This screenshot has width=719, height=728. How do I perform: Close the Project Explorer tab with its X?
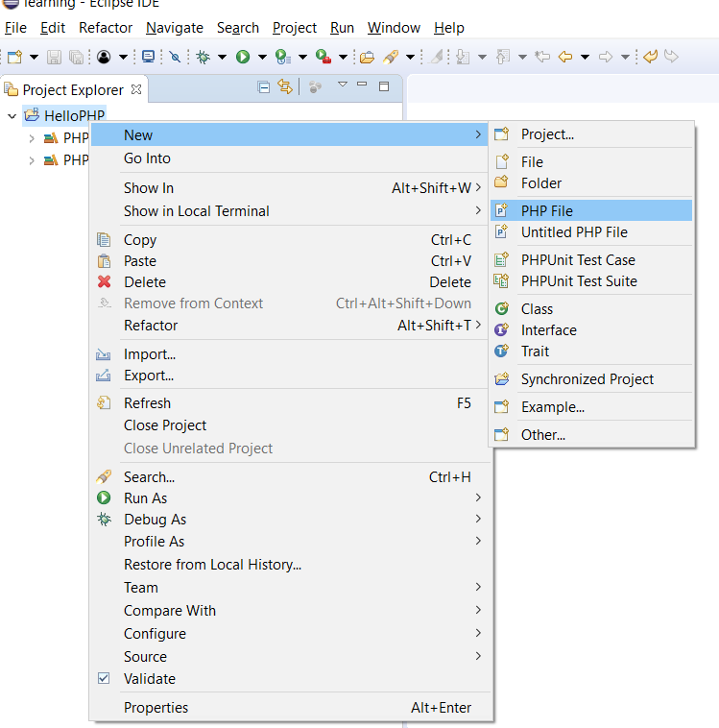pyautogui.click(x=136, y=89)
